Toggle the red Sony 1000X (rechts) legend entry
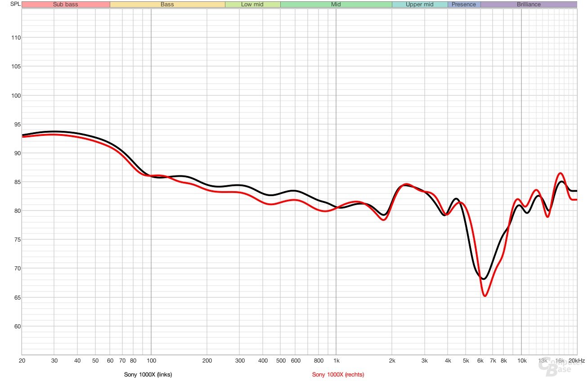Viewport: 588px width, 381px height. pos(338,374)
